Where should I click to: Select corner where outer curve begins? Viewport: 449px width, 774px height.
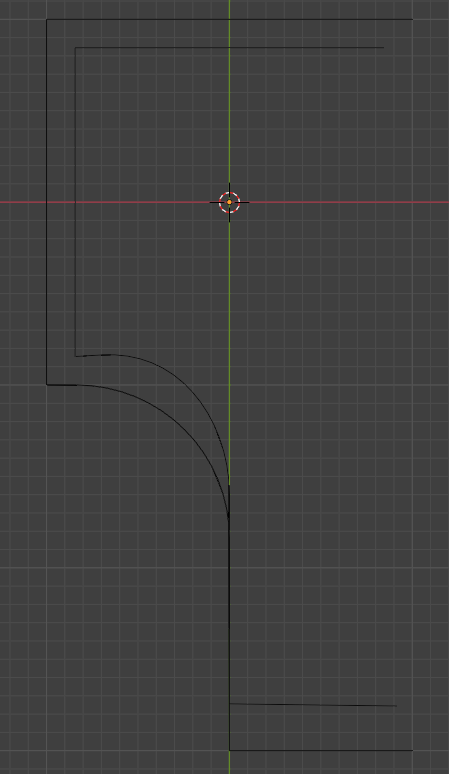pyautogui.click(x=47, y=385)
